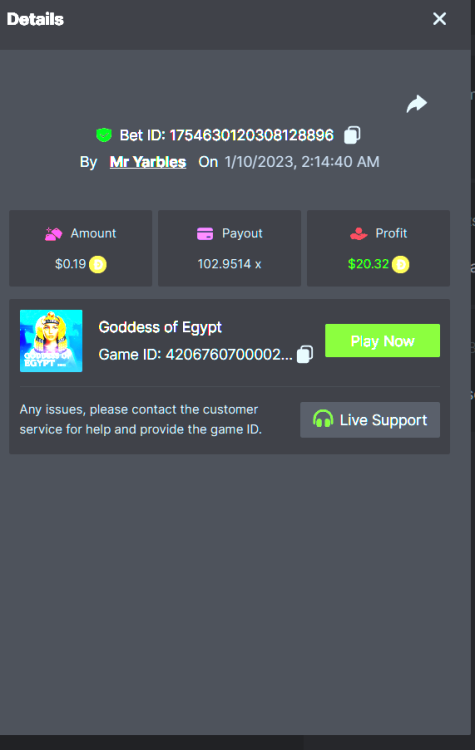
Task: Click the Amount coin currency icon
Action: (x=98, y=264)
